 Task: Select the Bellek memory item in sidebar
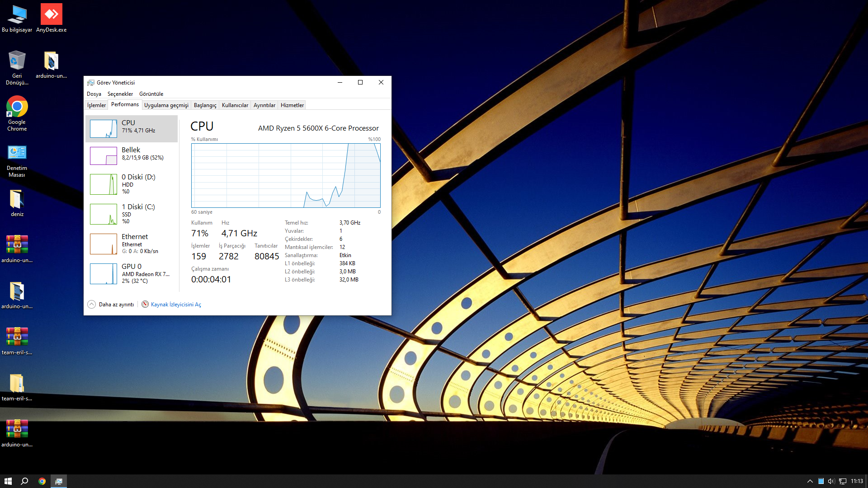[132, 156]
